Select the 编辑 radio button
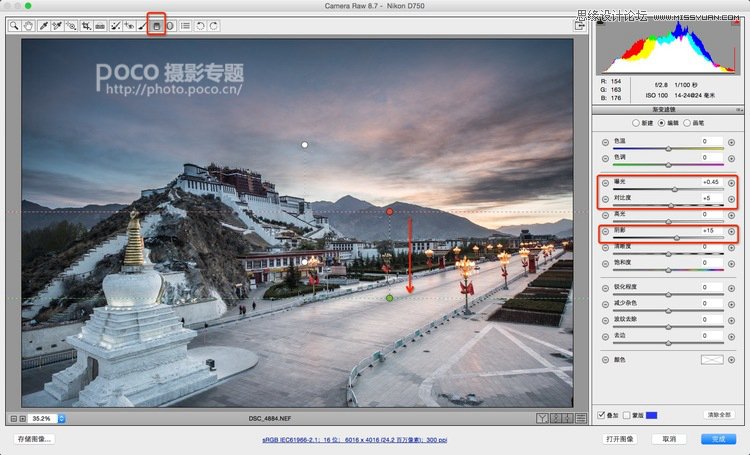Image resolution: width=750 pixels, height=455 pixels. click(x=662, y=123)
